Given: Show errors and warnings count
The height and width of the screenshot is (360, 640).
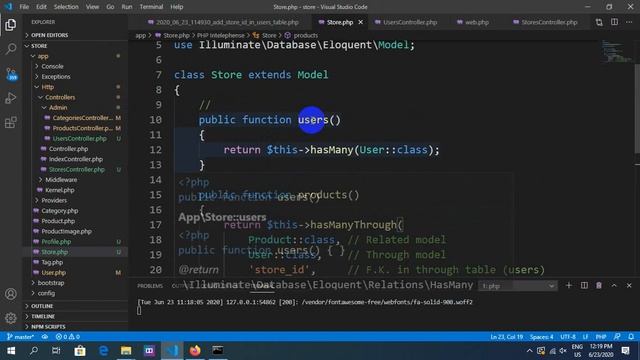Looking at the screenshot, I should tap(68, 337).
